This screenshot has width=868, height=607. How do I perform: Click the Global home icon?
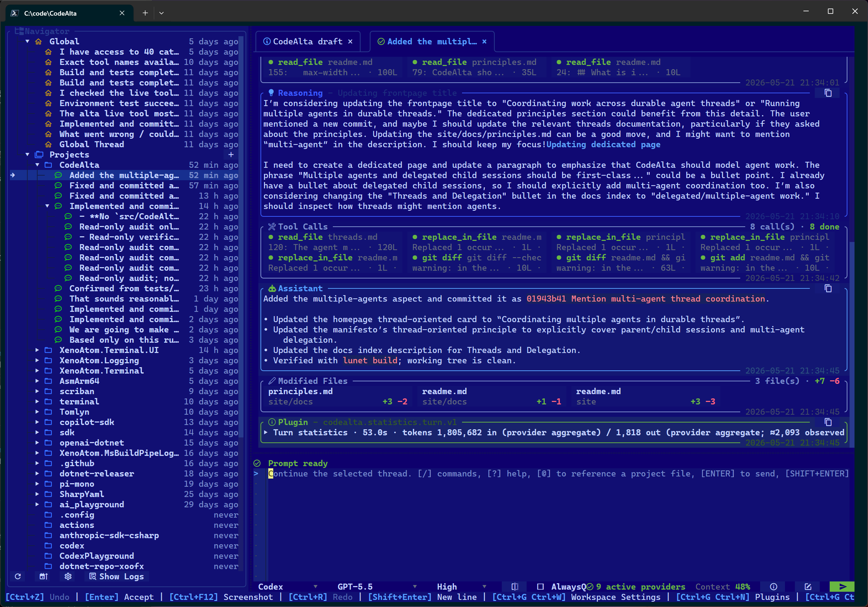tap(39, 41)
